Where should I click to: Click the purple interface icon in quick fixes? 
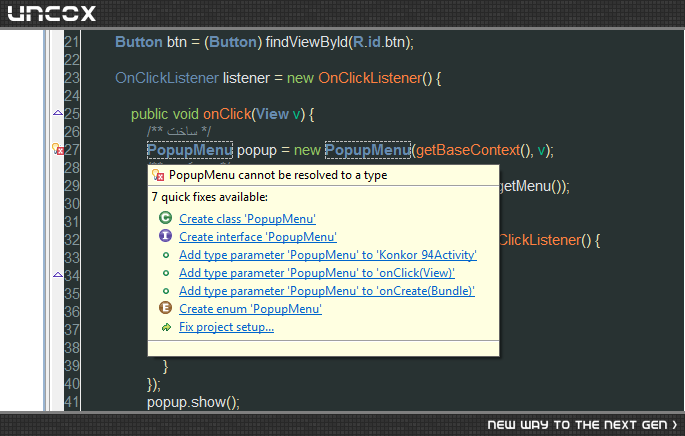tap(165, 236)
